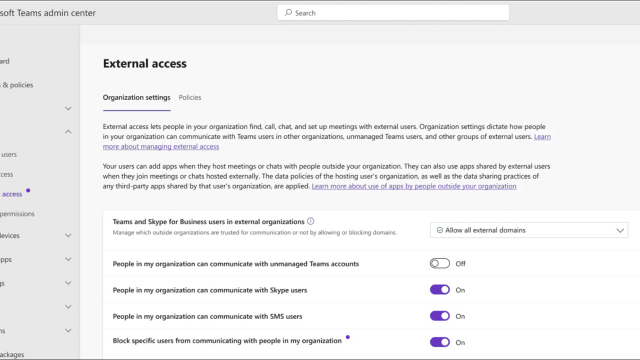Click the 'unmanaged Teams accounts' setting label
The image size is (640, 360).
pyautogui.click(x=236, y=264)
